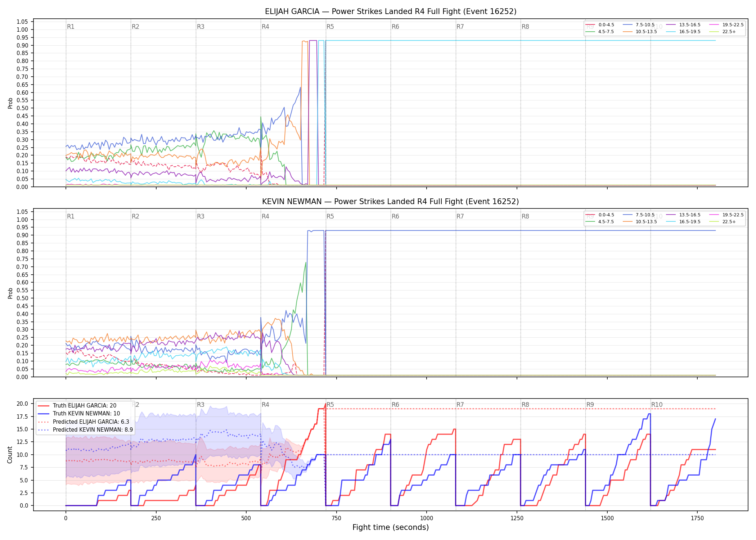
Task: Click the 1000 tick label on x-axis
Action: [x=427, y=518]
